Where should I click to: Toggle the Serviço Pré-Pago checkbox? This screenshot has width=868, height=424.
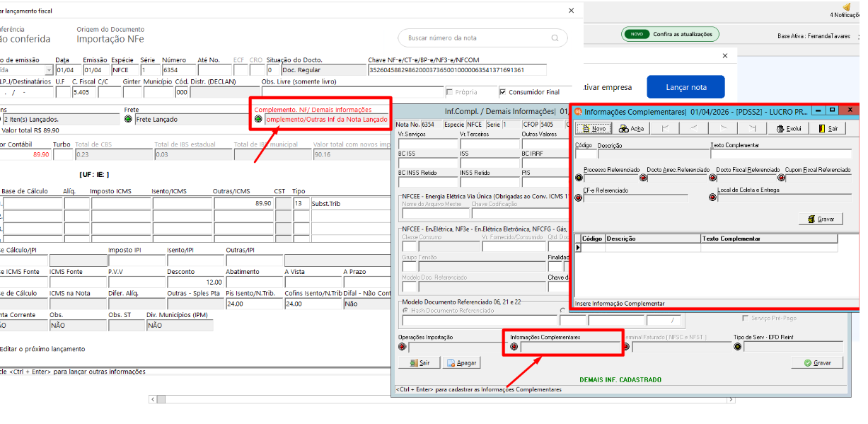[x=746, y=319]
